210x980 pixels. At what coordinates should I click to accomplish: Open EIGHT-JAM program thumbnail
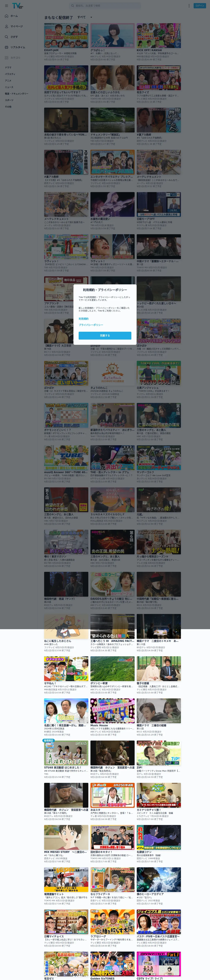pos(66,35)
